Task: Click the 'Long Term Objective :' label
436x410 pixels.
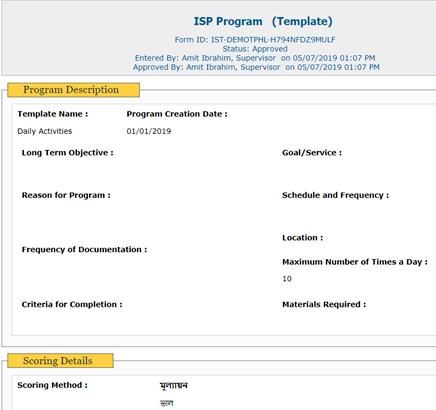Action: tap(67, 153)
